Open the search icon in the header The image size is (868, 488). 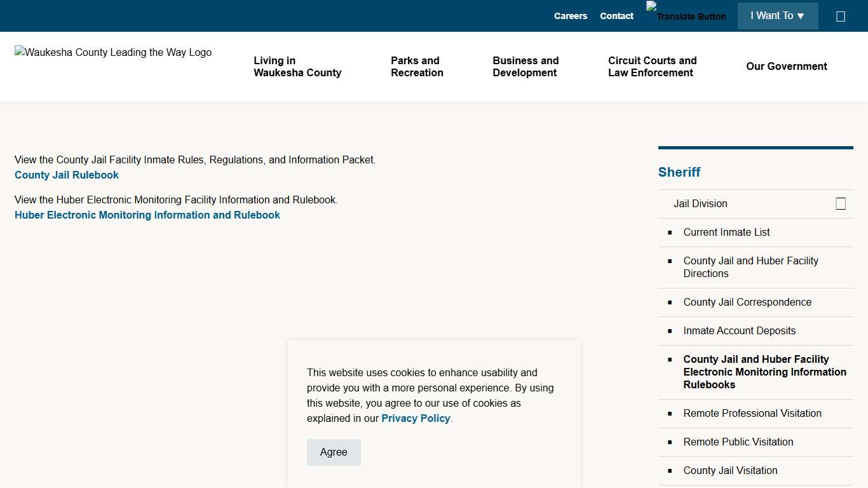click(841, 16)
